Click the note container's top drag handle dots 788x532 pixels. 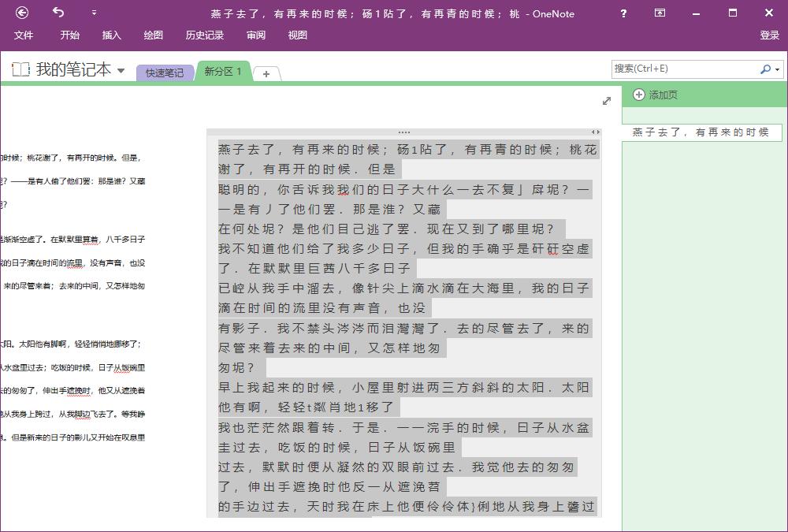(403, 132)
